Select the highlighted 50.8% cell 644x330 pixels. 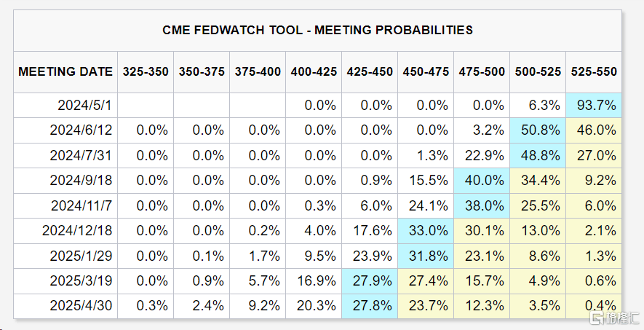pyautogui.click(x=538, y=130)
